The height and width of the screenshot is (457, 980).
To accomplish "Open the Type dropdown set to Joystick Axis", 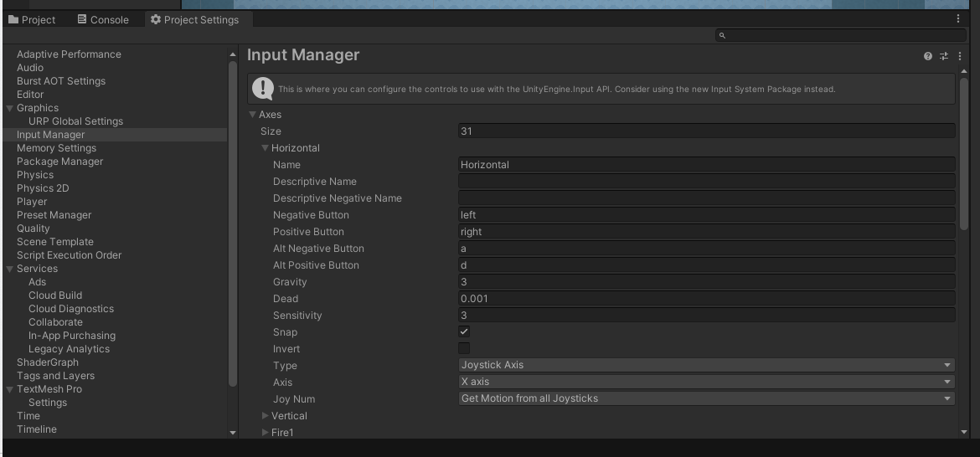I will coord(706,365).
